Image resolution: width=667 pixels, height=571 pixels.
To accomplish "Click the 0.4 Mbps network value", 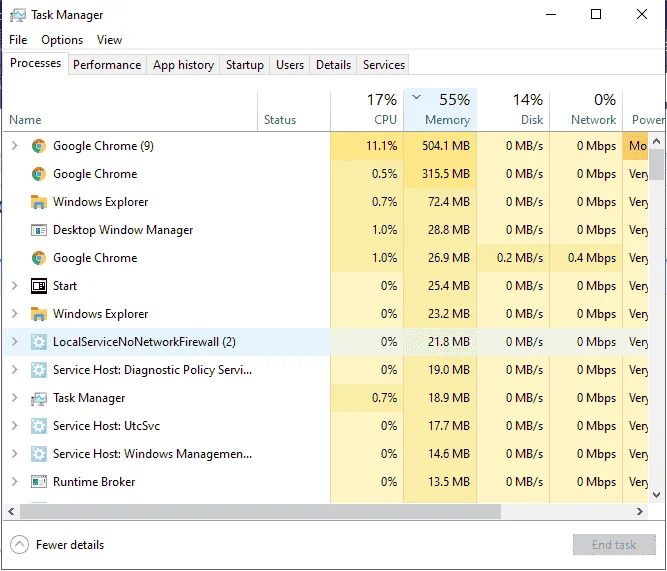I will (592, 258).
